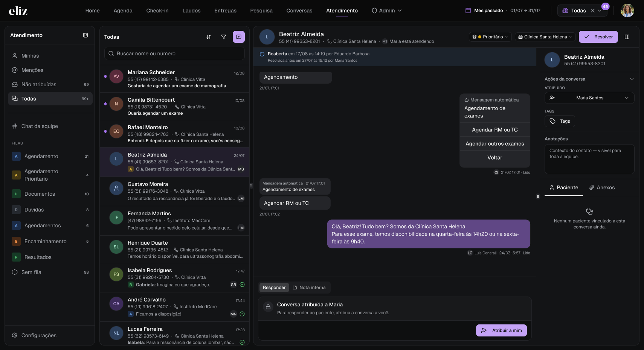Select the Agendamento Prioritario queue
The height and width of the screenshot is (350, 644).
(49, 175)
